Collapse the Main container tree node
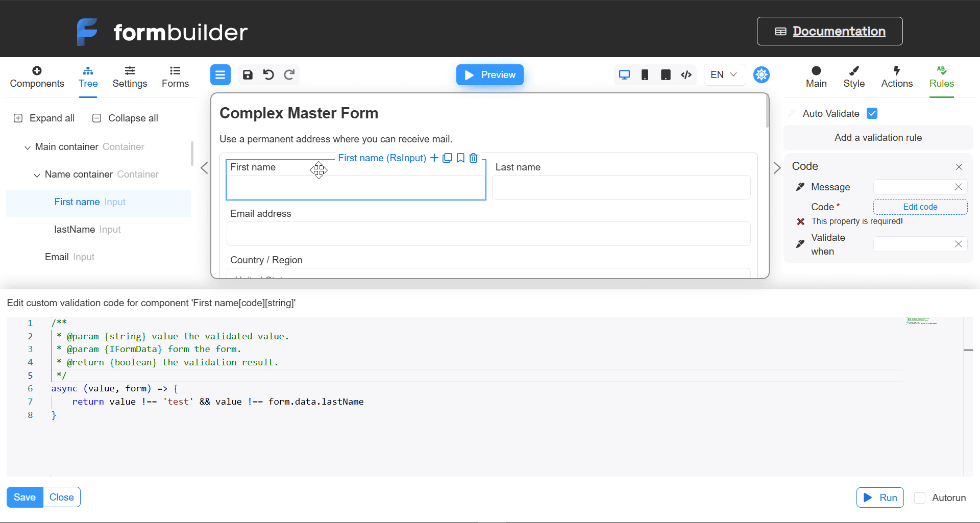 28,147
